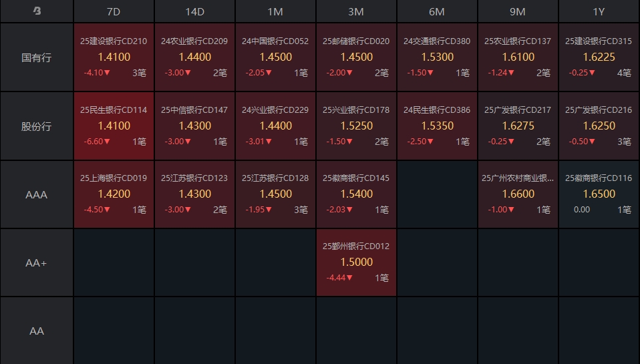Click the 1.6500 yield value
This screenshot has height=364, width=640.
click(599, 194)
